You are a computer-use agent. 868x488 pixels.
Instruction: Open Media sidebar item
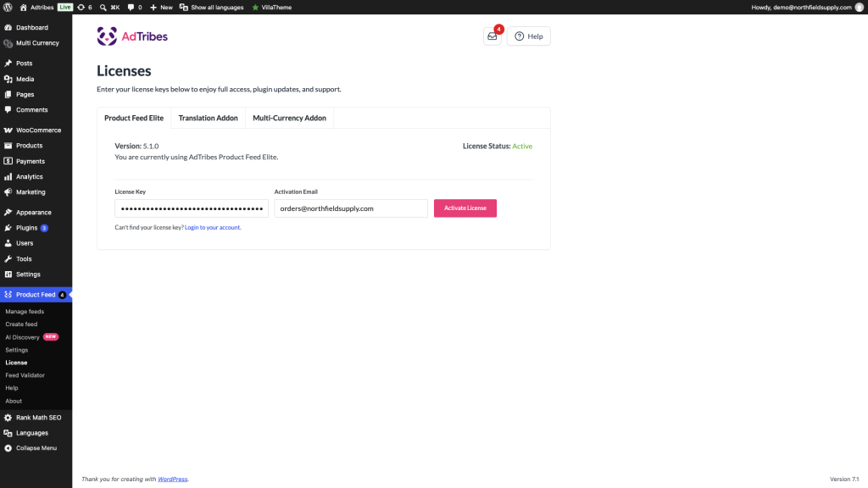(36, 79)
